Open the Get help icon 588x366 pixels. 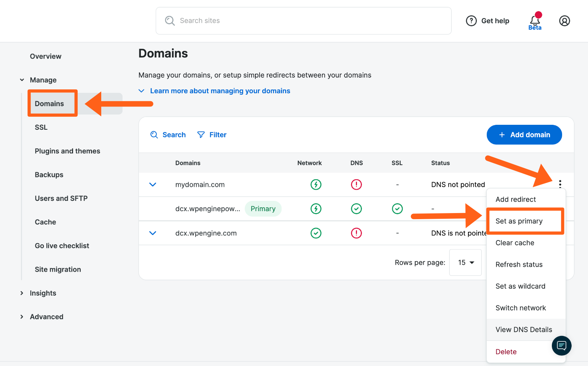tap(472, 21)
